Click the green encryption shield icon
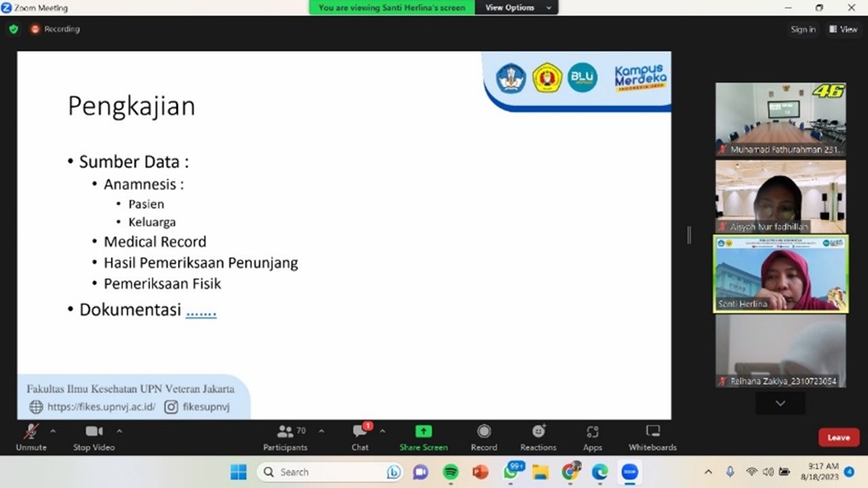The height and width of the screenshot is (488, 868). (13, 29)
